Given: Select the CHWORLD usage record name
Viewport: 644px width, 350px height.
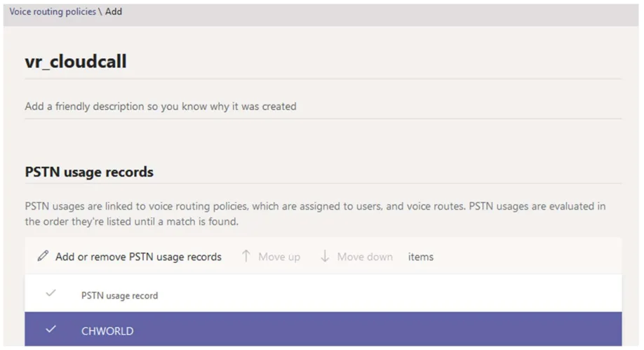Looking at the screenshot, I should (107, 330).
